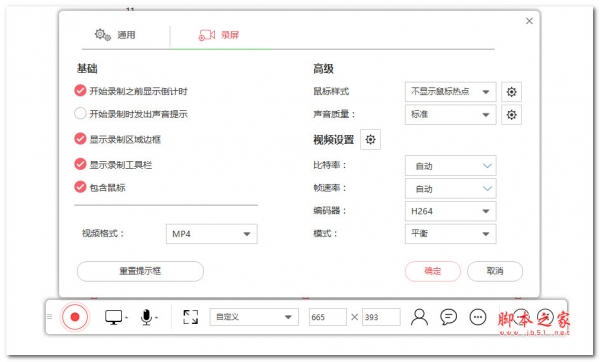This screenshot has width=600, height=362.
Task: Click the width field showing 665
Action: 328,317
